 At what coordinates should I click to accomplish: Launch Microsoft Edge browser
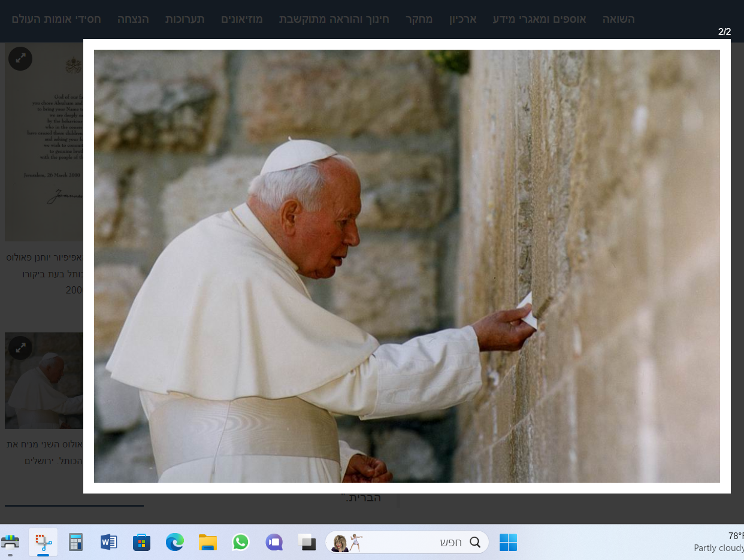click(x=174, y=542)
